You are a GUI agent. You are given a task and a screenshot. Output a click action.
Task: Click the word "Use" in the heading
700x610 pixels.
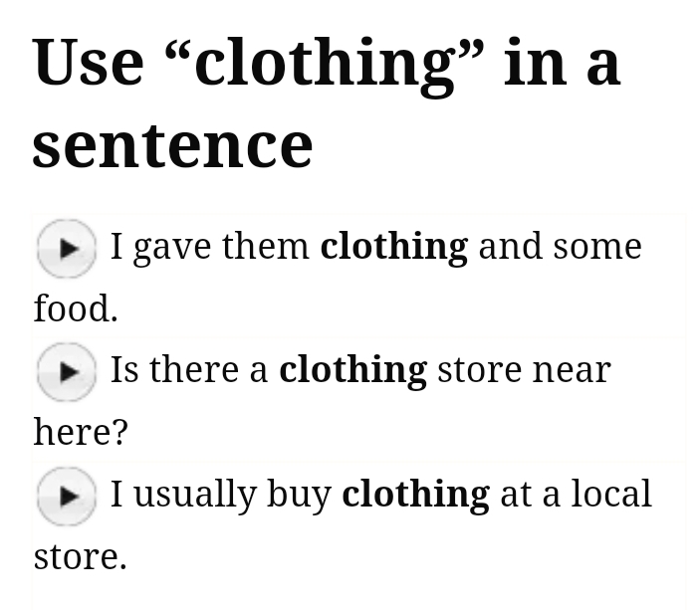click(x=88, y=62)
